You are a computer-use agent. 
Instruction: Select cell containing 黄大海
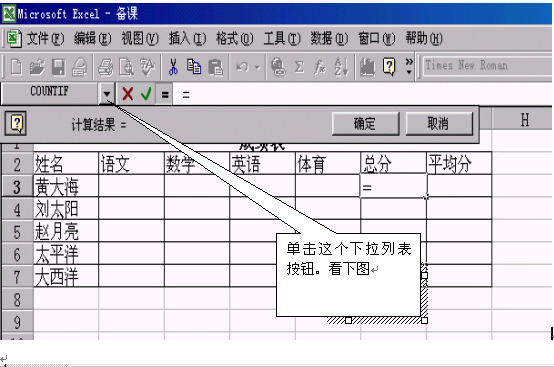pyautogui.click(x=66, y=186)
